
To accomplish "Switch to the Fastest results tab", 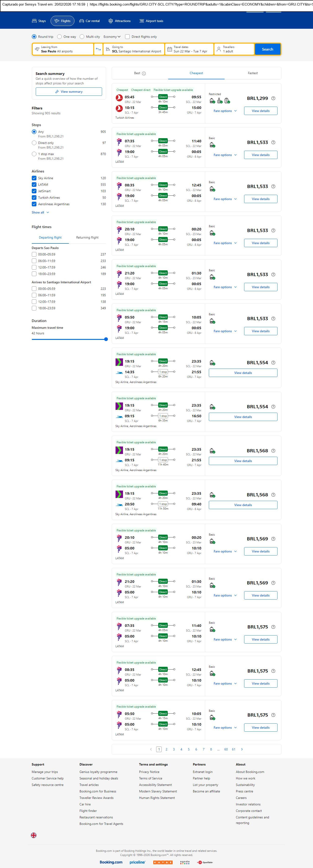I will click(253, 73).
